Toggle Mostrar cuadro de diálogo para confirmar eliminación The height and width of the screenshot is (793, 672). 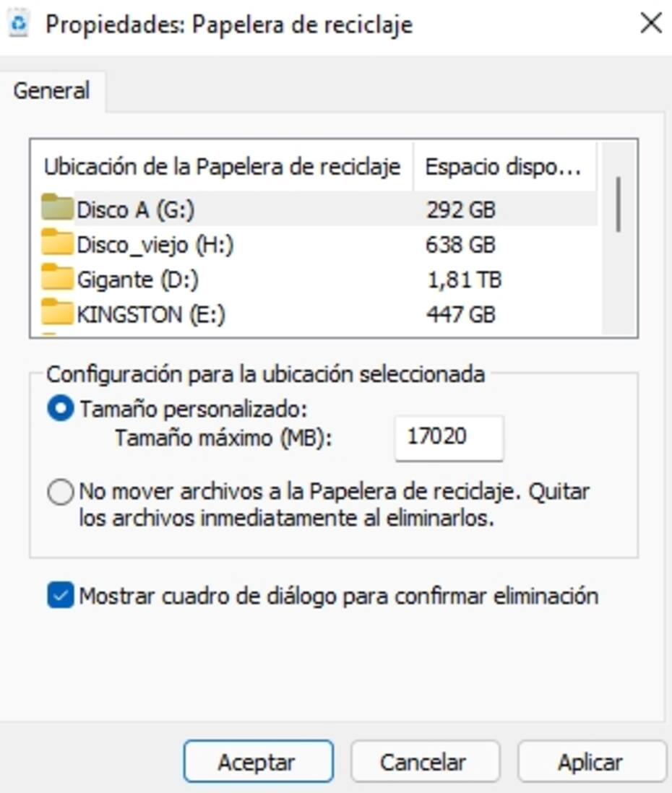pos(60,595)
